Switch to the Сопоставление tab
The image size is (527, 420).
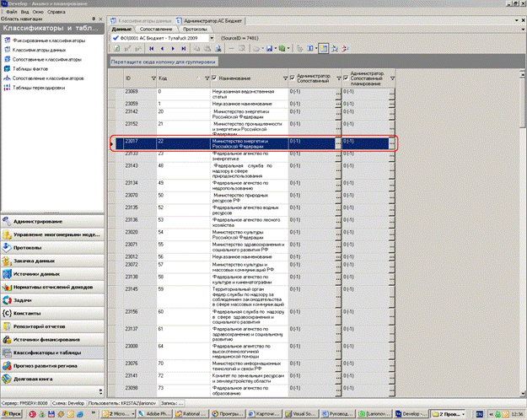[156, 30]
